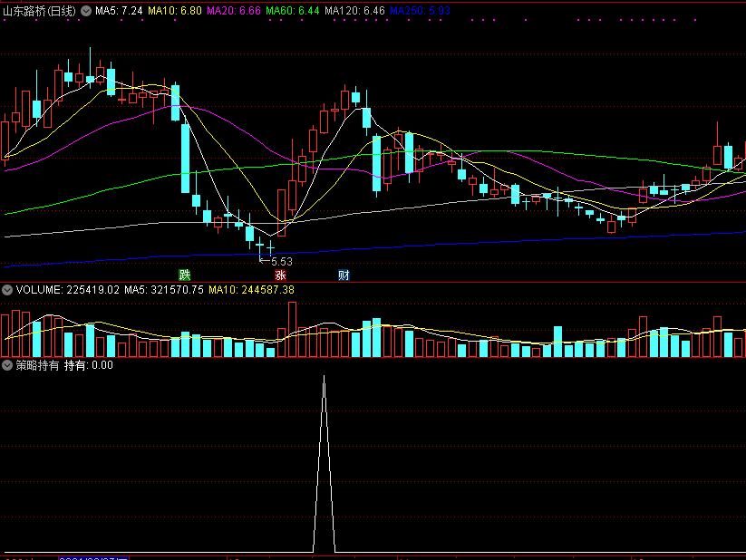The height and width of the screenshot is (560, 746).
Task: Click the MA120: 6.46 label
Action: [354, 11]
